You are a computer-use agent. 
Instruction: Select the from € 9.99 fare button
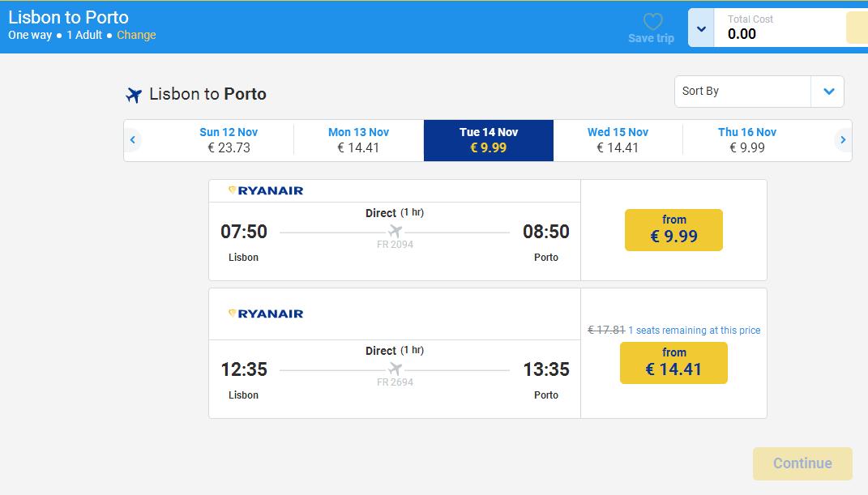click(673, 230)
